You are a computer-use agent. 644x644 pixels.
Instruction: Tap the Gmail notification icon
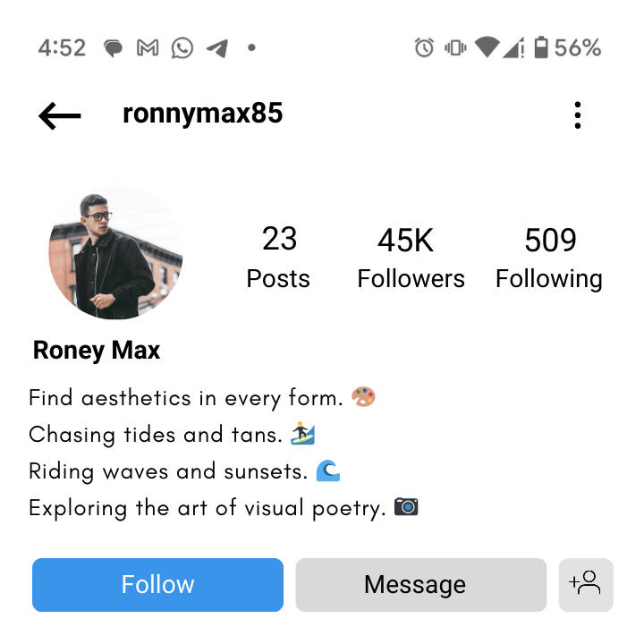[148, 47]
